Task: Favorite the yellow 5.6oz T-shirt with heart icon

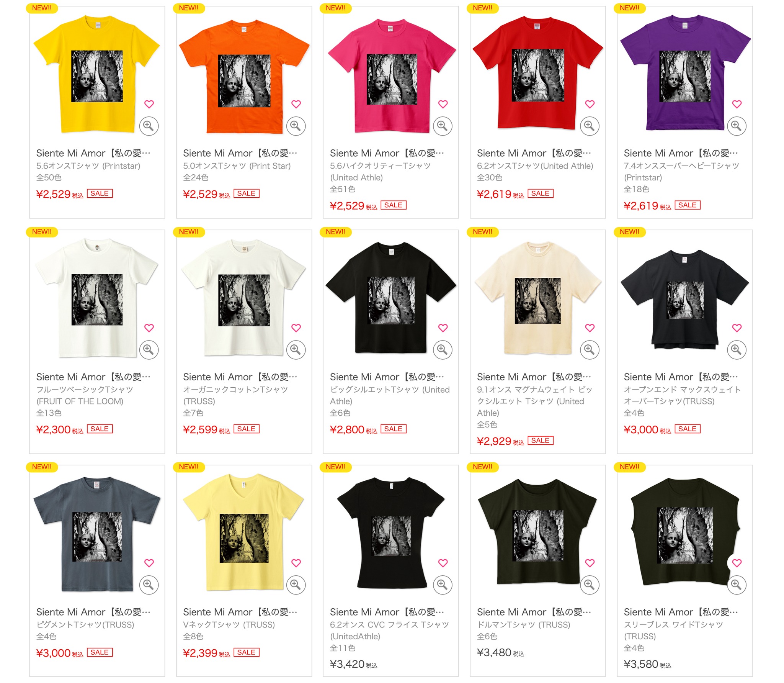Action: pyautogui.click(x=149, y=104)
